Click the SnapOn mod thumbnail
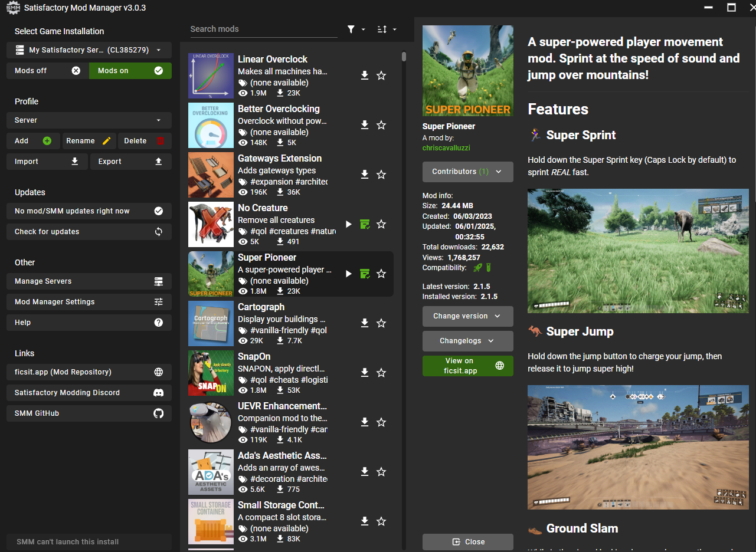 click(211, 373)
